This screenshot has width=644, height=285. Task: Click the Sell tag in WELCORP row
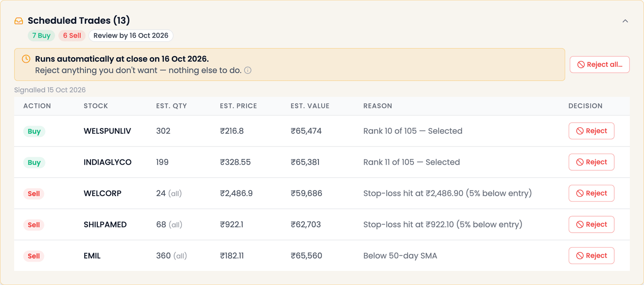pos(34,194)
